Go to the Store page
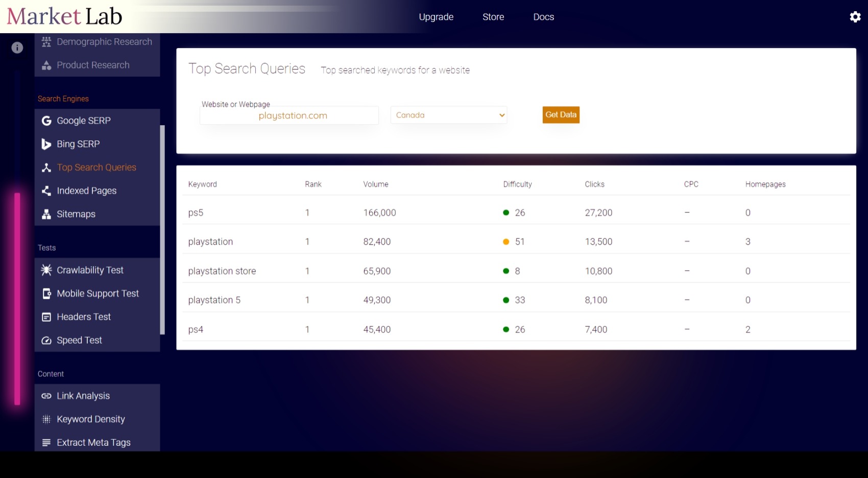Screen dimensions: 868x478 pyautogui.click(x=493, y=17)
